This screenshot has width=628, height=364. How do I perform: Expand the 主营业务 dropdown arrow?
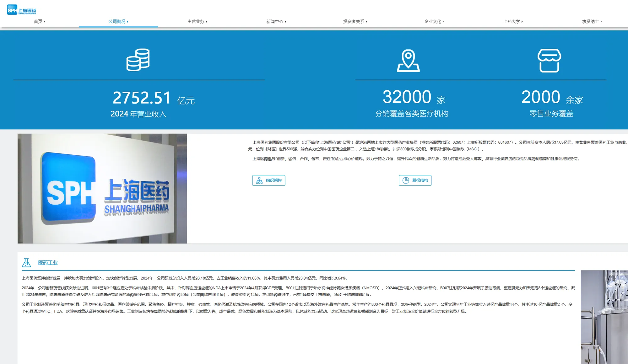(x=206, y=22)
